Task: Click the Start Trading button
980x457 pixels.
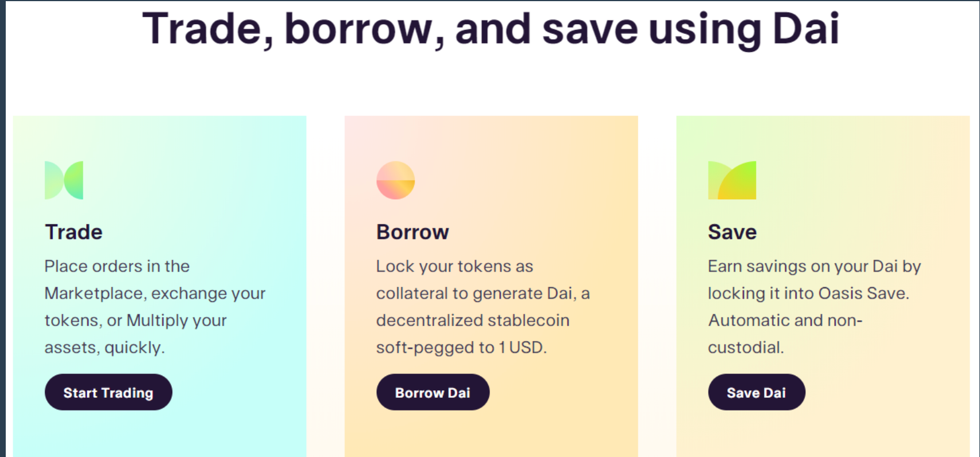Action: [x=109, y=392]
